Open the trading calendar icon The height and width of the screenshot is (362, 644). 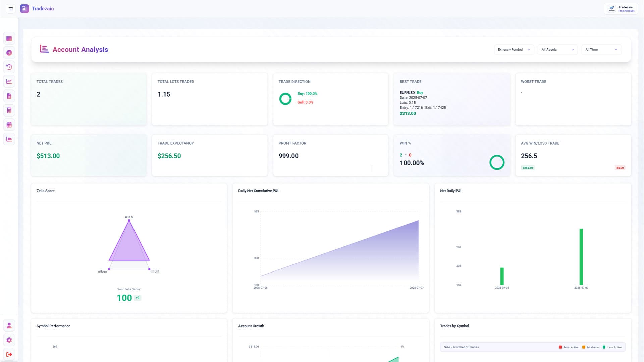coord(9,125)
